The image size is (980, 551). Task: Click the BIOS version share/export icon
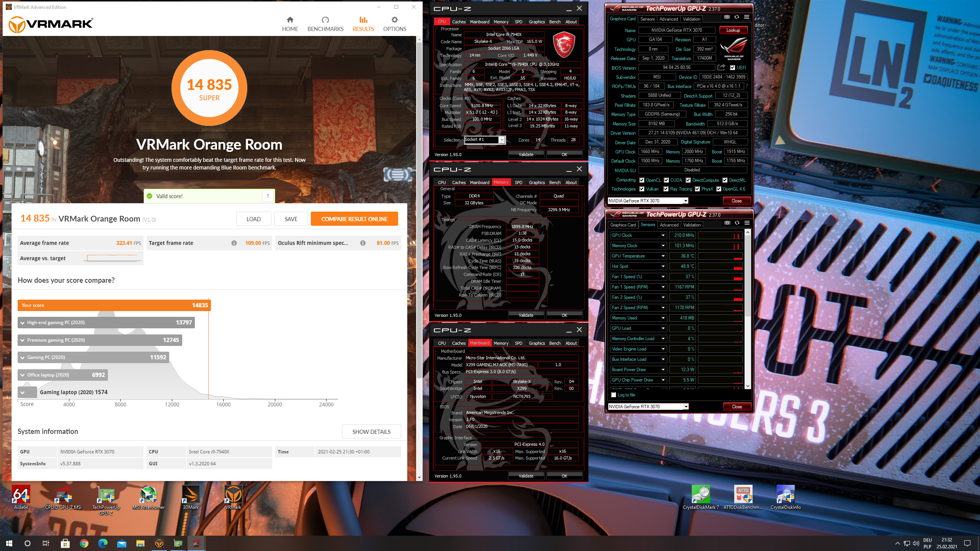coord(721,68)
